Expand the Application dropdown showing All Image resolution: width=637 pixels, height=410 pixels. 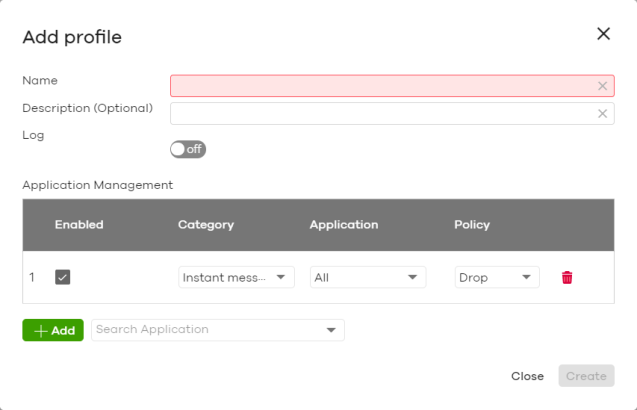click(x=367, y=278)
